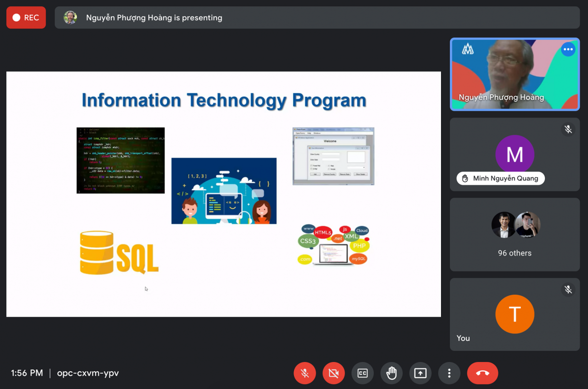Lower your raised hand button
Image resolution: width=588 pixels, height=389 pixels.
tap(391, 373)
